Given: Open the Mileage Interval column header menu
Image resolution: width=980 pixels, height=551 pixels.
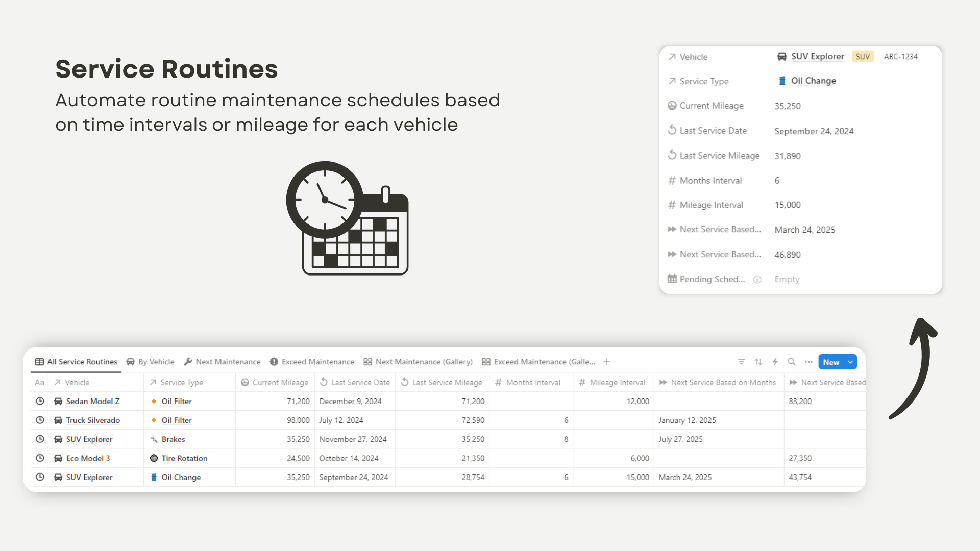Looking at the screenshot, I should [613, 382].
